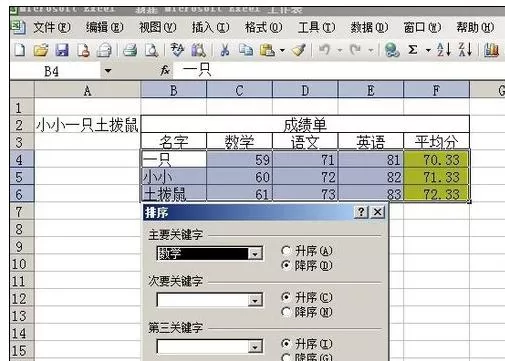This screenshot has height=361, width=505.
Task: Click the Permission icon next to Save
Action: coord(83,50)
